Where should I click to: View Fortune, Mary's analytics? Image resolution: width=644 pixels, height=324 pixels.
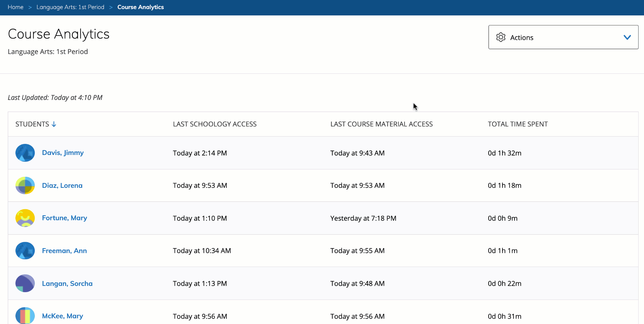tap(64, 218)
